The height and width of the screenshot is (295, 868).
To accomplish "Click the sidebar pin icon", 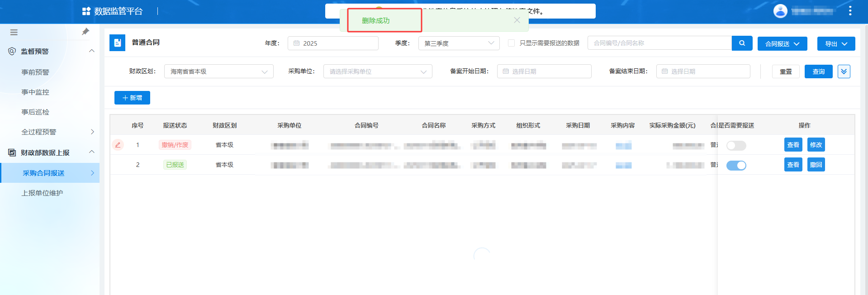I will (x=85, y=32).
